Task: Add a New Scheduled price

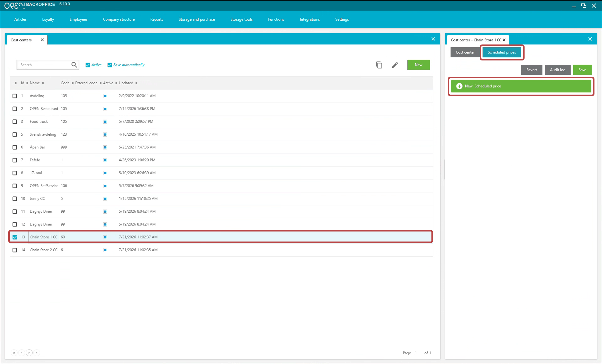Action: [x=521, y=86]
